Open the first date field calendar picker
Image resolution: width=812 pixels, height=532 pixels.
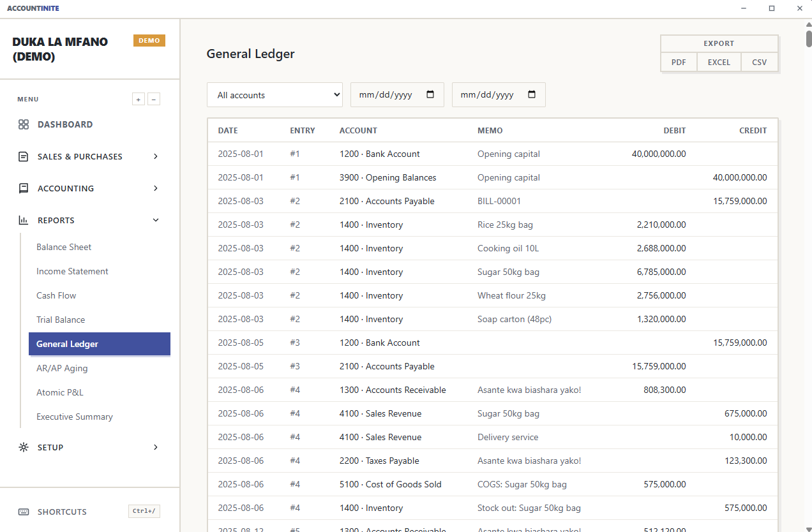click(430, 94)
